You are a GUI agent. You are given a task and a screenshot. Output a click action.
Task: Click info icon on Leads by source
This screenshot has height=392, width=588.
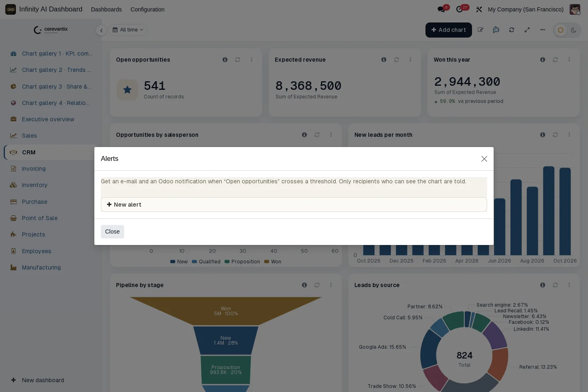coord(543,285)
